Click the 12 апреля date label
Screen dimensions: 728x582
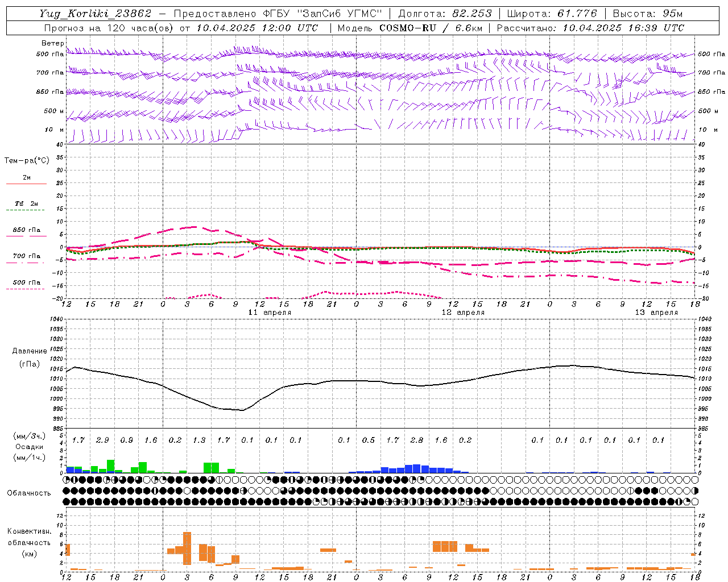[463, 313]
